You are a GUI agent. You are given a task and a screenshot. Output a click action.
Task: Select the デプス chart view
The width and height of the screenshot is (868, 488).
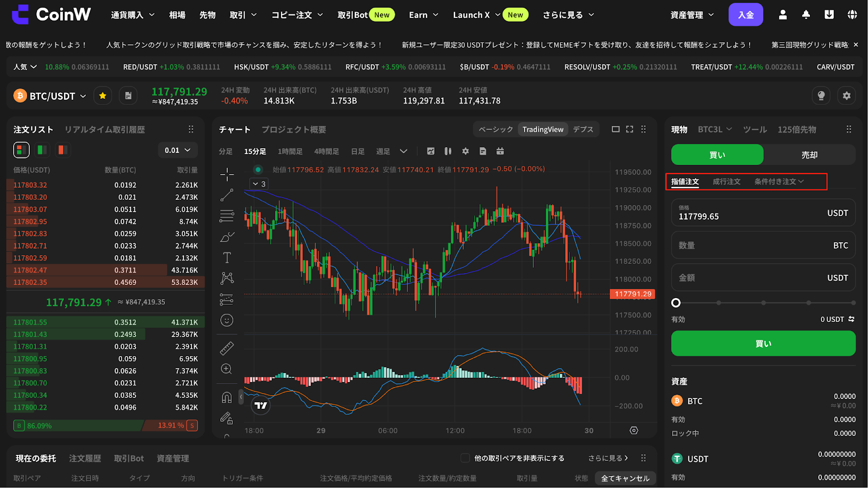(x=583, y=129)
